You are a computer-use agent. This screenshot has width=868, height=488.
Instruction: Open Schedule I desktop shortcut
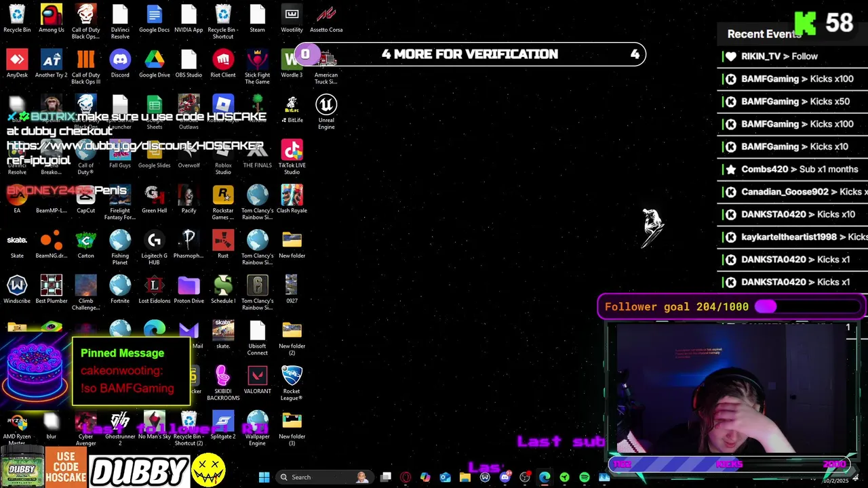223,289
